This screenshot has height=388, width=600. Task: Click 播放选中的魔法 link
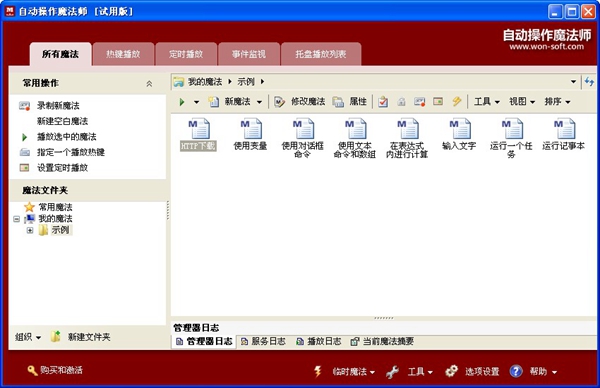click(67, 137)
